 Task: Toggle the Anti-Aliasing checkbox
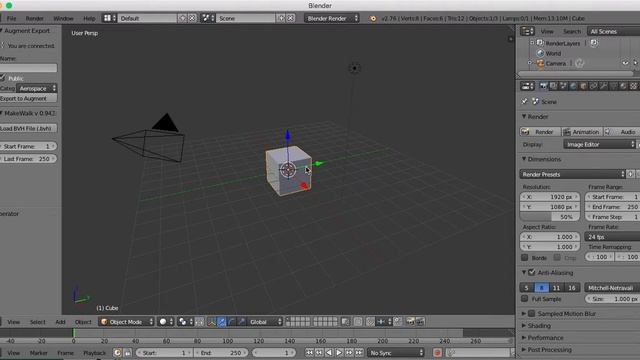532,272
